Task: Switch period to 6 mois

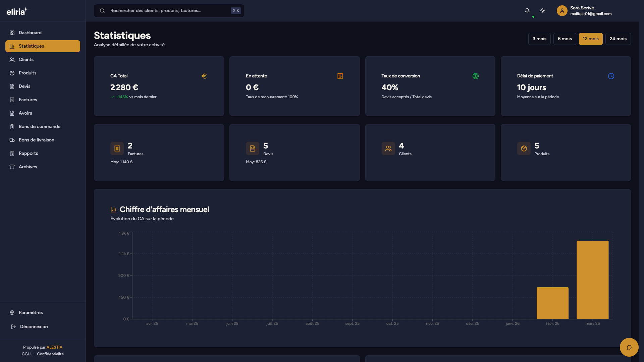Action: click(x=565, y=39)
